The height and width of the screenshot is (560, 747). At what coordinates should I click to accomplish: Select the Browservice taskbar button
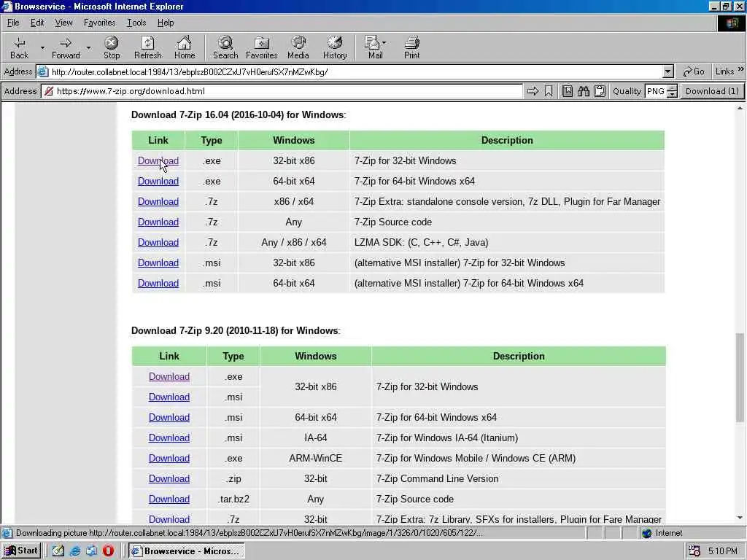tap(187, 551)
